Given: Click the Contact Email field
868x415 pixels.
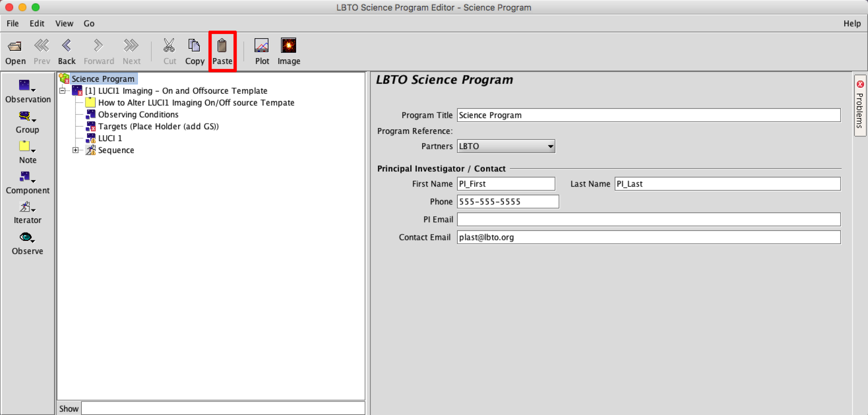Looking at the screenshot, I should click(649, 237).
